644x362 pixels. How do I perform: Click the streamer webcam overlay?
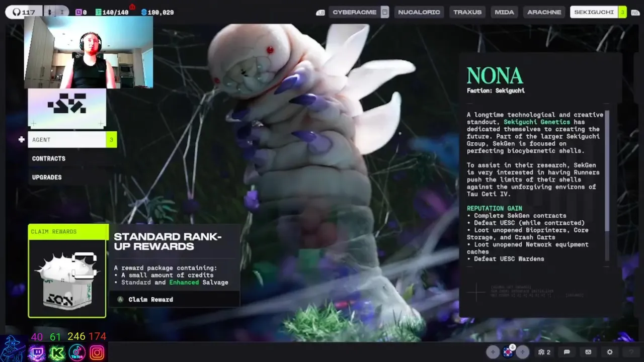click(89, 52)
